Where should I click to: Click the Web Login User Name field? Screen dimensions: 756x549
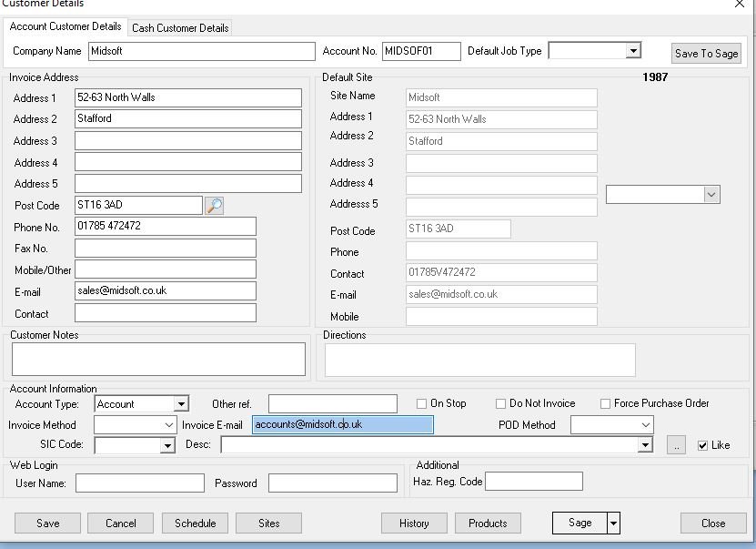click(x=140, y=483)
